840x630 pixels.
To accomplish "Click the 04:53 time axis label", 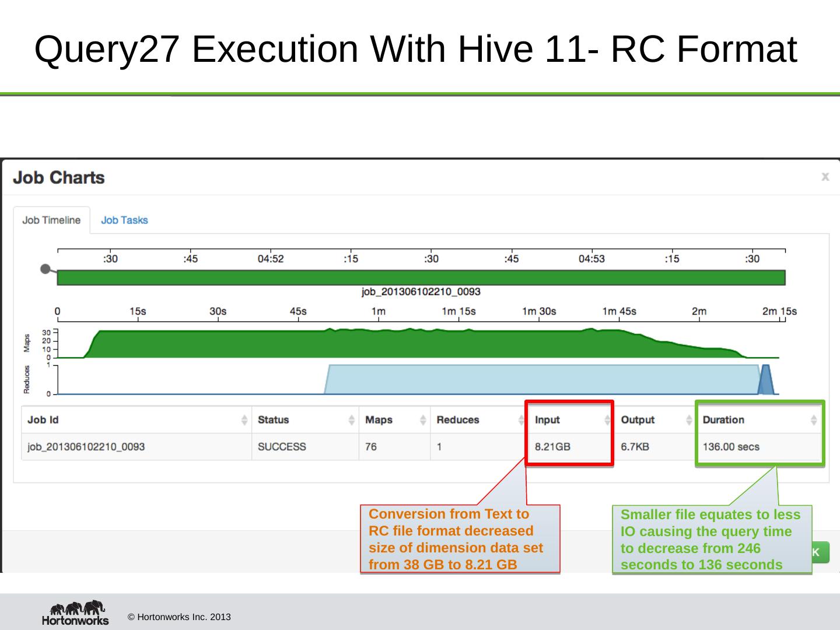I will pos(591,258).
